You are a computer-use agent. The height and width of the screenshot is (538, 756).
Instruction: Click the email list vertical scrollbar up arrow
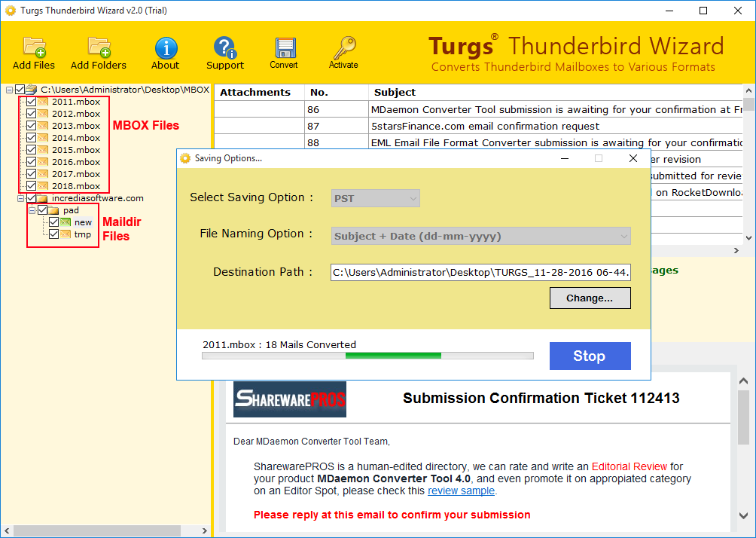click(x=748, y=90)
